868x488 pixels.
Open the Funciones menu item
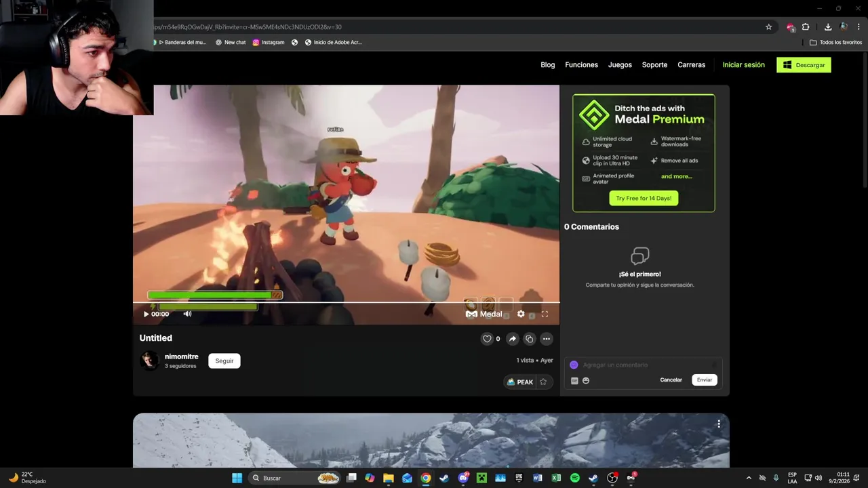tap(582, 65)
